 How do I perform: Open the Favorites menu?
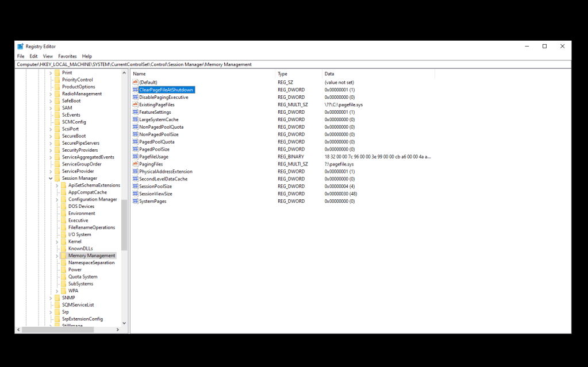(x=67, y=56)
